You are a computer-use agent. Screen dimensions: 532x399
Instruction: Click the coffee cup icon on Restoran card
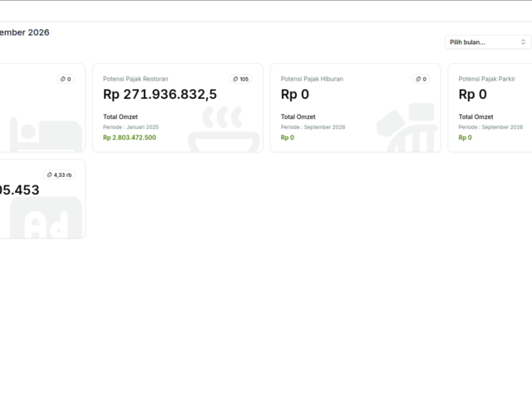pos(224,130)
